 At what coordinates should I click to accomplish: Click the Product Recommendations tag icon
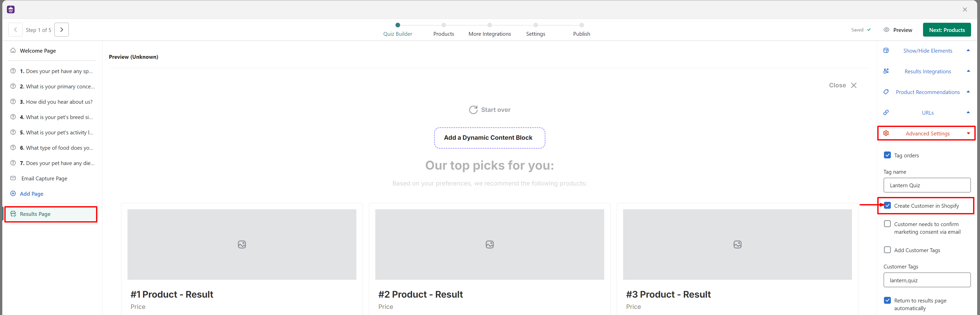(x=886, y=92)
